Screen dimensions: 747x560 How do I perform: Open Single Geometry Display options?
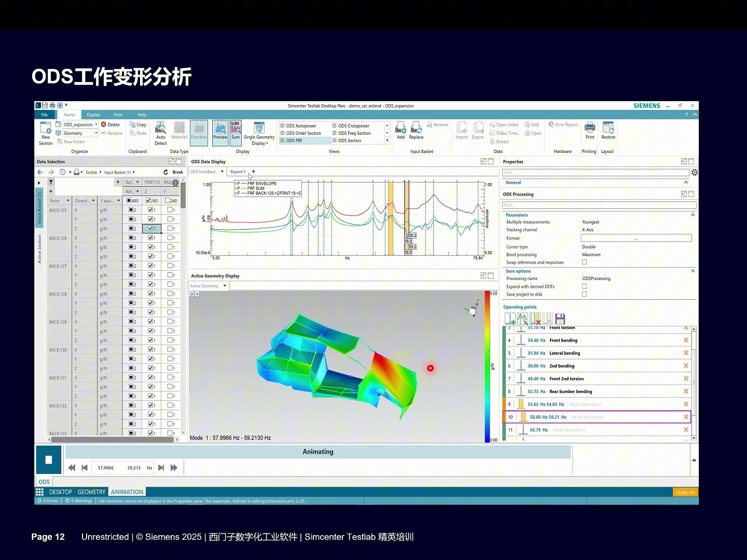coord(259,133)
